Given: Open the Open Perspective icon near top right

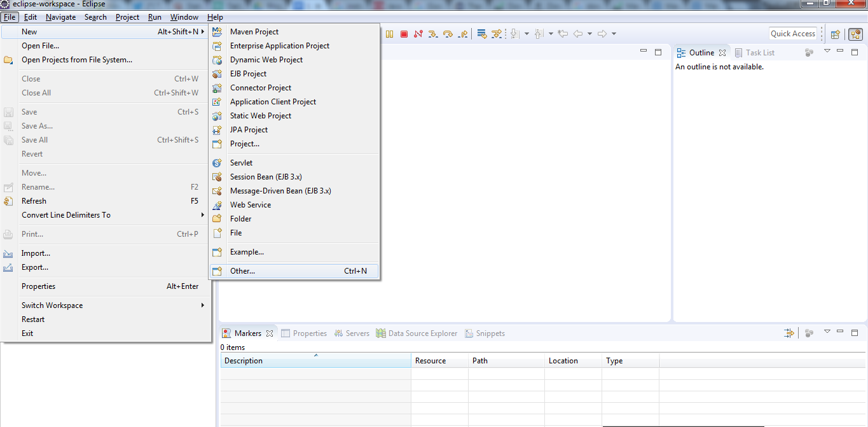Looking at the screenshot, I should pyautogui.click(x=835, y=33).
